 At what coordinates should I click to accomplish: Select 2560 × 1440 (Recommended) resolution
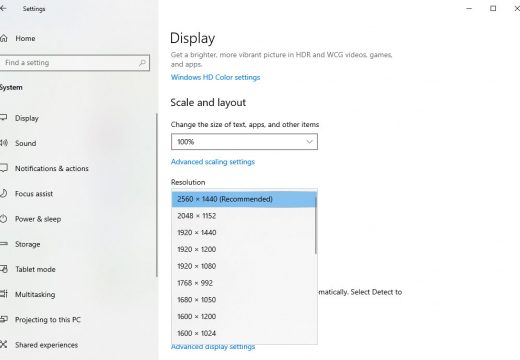[x=243, y=199]
